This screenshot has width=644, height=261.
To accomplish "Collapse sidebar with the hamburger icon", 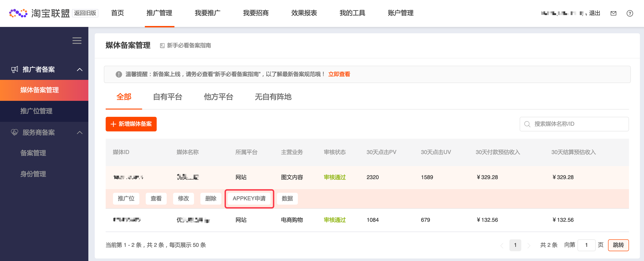I will pos(77,41).
